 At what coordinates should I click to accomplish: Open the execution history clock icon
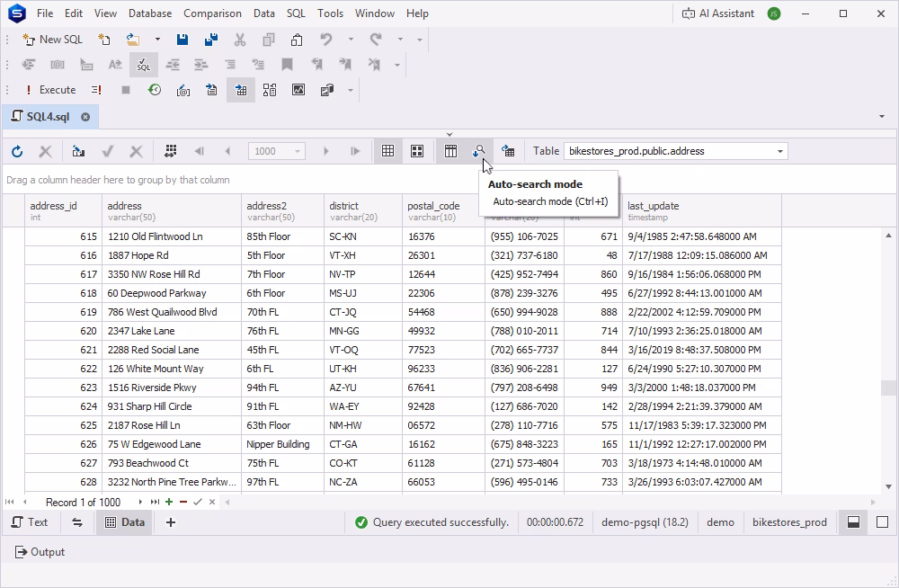click(155, 90)
